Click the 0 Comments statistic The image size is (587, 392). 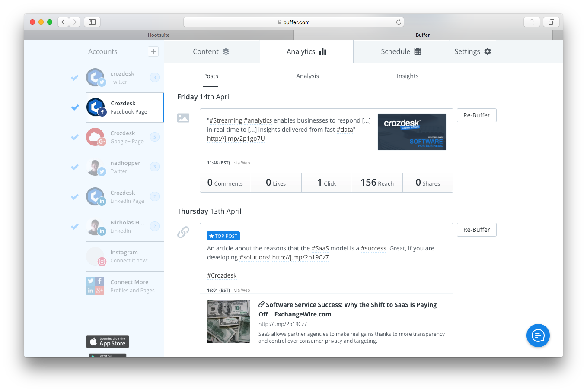pos(225,183)
